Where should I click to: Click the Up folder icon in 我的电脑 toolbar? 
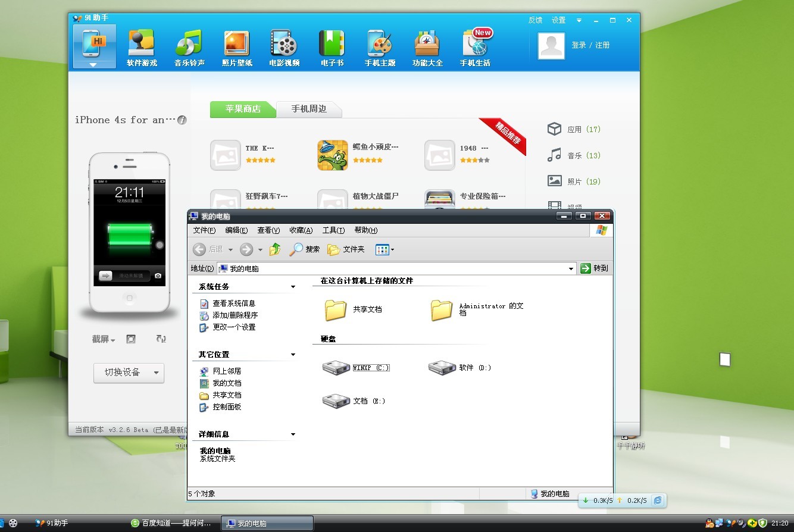274,249
